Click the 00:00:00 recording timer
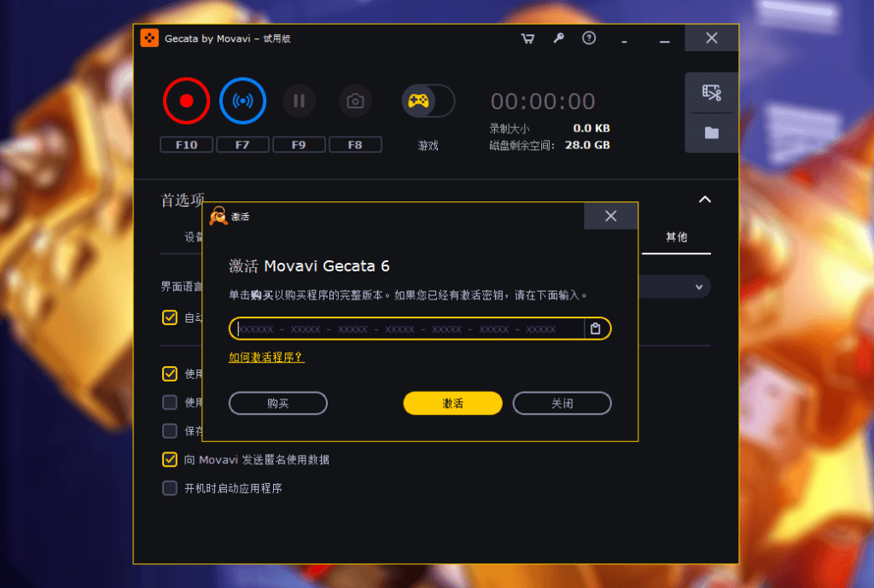The image size is (874, 588). point(543,102)
